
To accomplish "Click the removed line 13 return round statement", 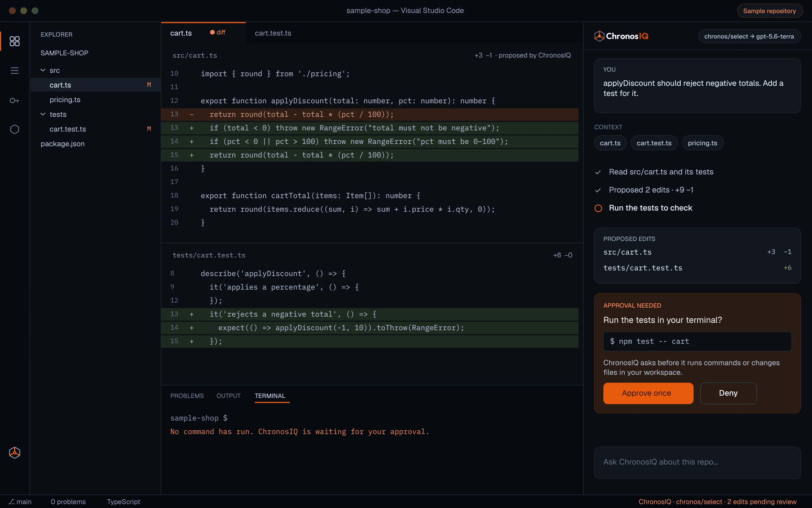I will pyautogui.click(x=370, y=114).
